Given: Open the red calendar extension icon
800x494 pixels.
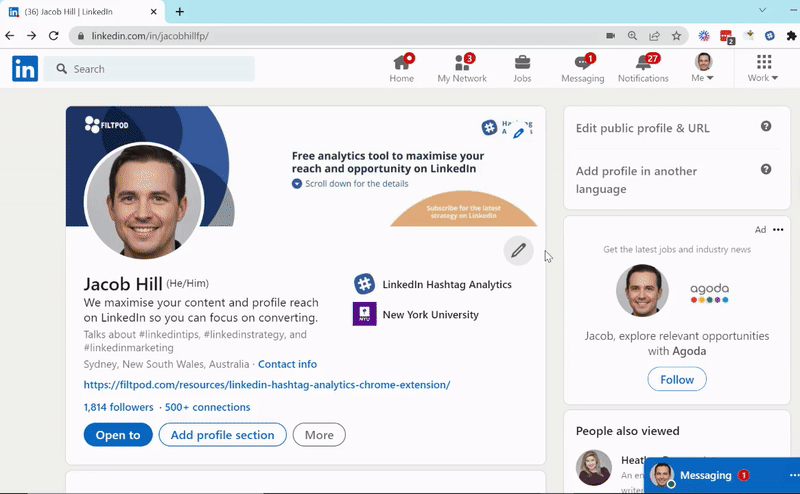Looking at the screenshot, I should pos(727,37).
